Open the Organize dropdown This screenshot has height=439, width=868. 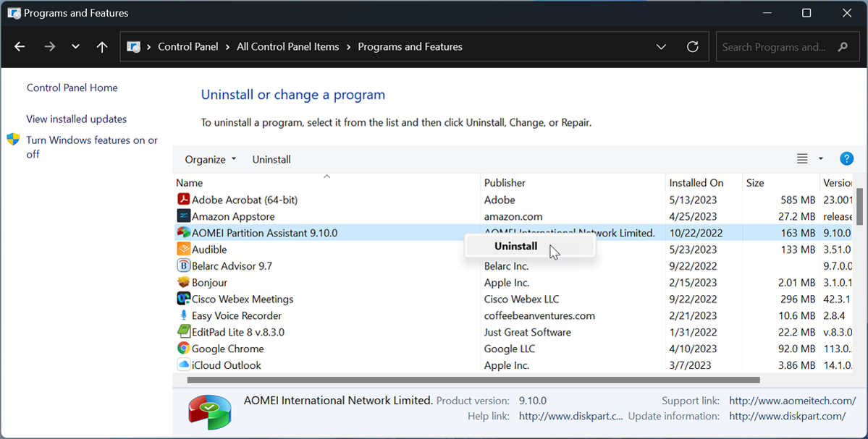[x=209, y=159]
